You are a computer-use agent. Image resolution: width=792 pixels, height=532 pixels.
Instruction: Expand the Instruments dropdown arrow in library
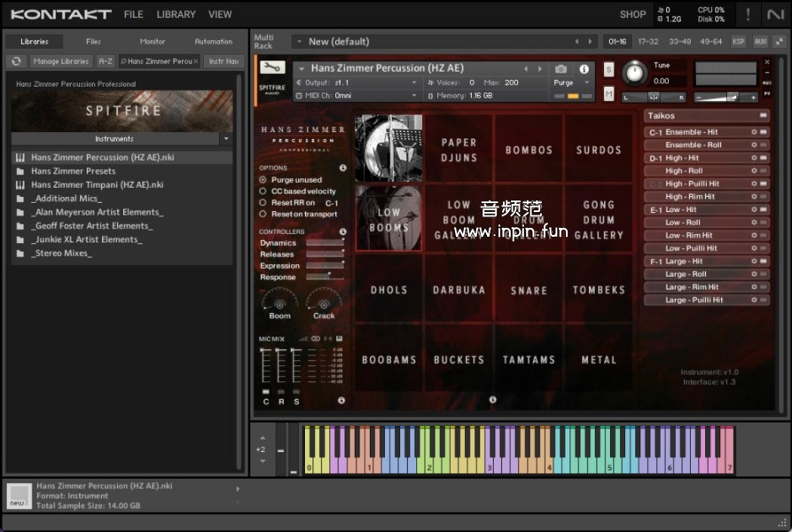[225, 139]
